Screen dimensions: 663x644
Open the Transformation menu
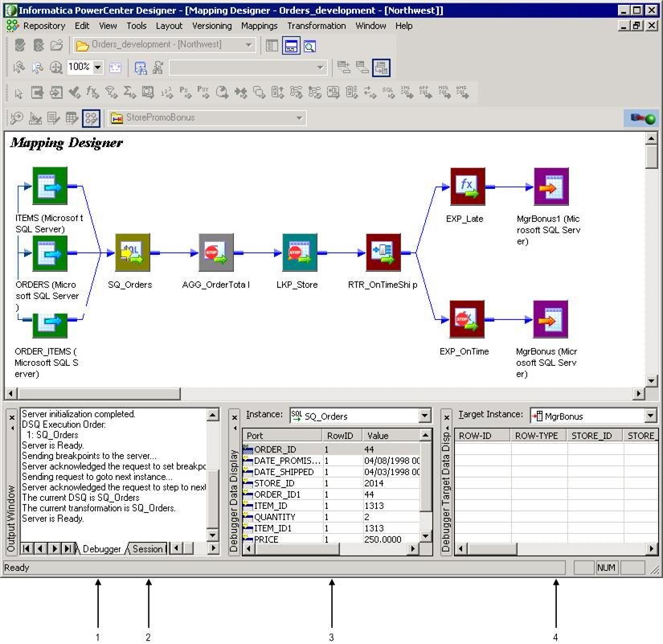[317, 26]
